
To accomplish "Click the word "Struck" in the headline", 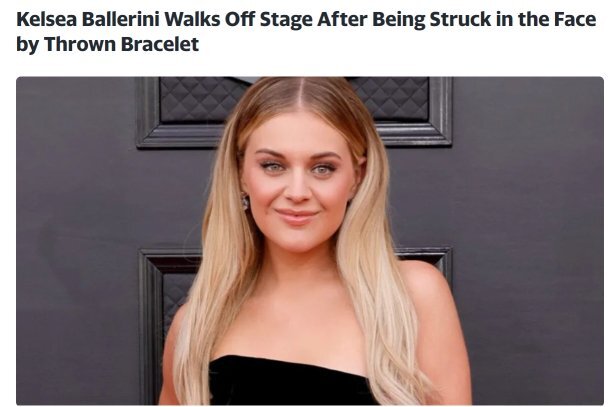I will coord(460,19).
